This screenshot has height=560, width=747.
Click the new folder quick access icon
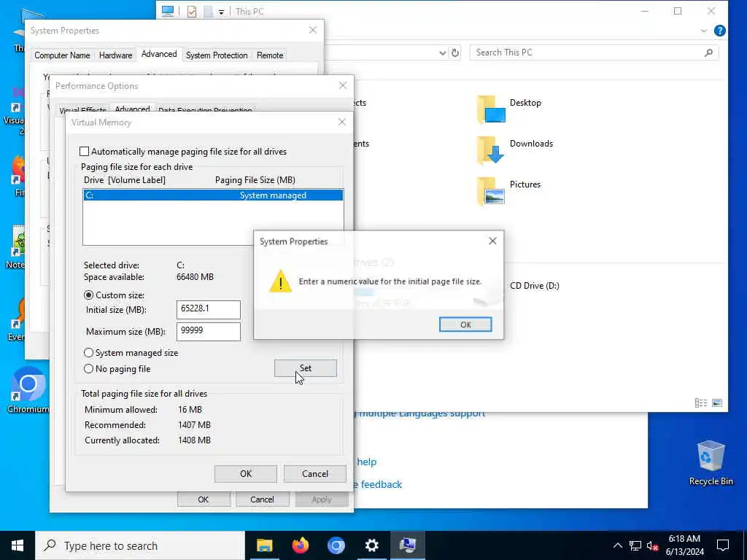208,12
